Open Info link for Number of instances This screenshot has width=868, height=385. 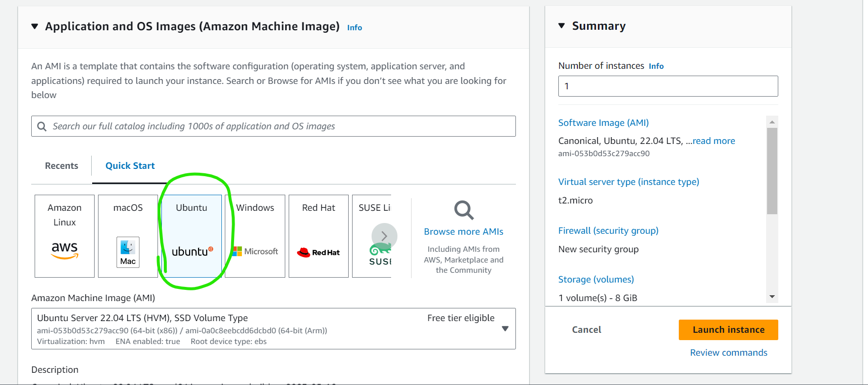click(656, 66)
